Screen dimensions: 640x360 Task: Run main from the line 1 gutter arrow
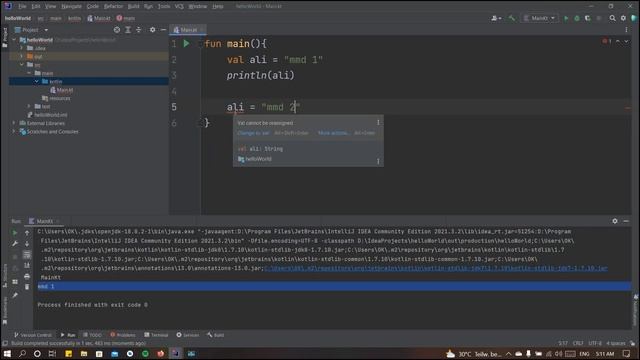(186, 43)
